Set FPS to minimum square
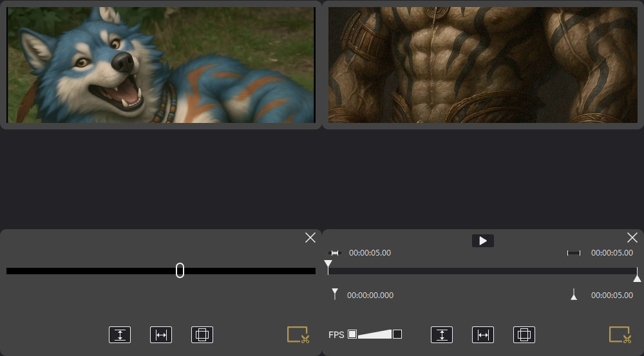Image resolution: width=644 pixels, height=356 pixels. tap(352, 334)
